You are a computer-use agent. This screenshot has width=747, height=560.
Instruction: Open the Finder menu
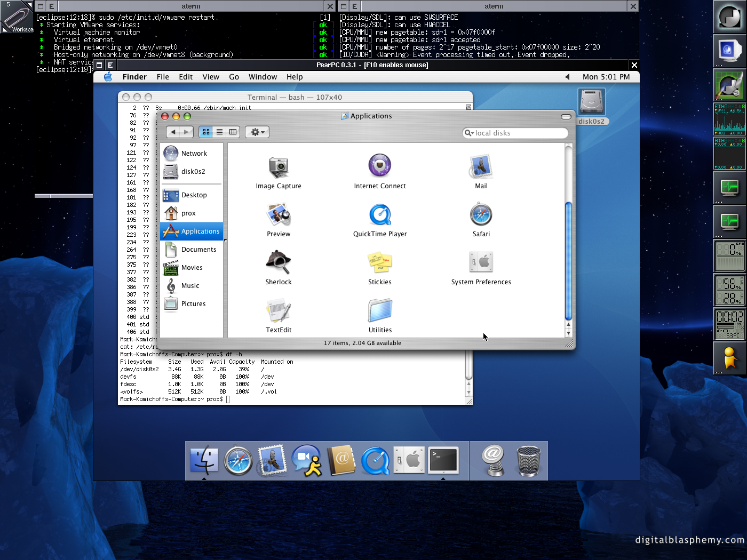pyautogui.click(x=134, y=77)
